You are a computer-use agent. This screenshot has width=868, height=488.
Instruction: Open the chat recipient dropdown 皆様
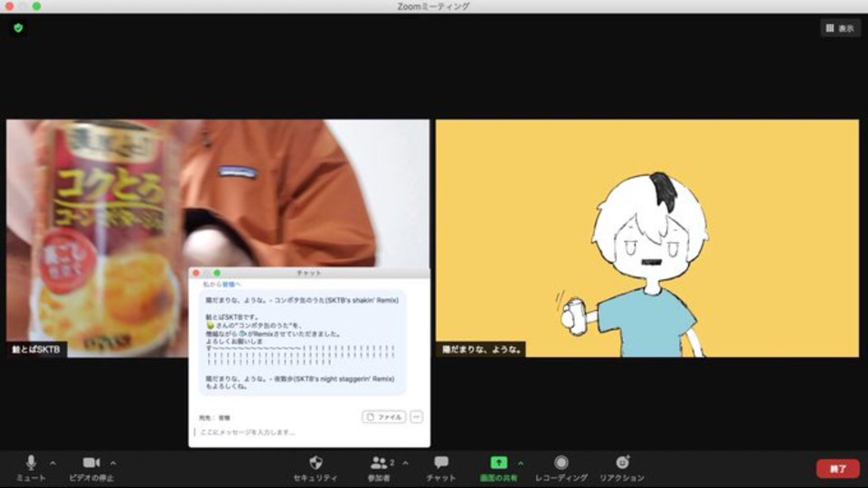(224, 418)
